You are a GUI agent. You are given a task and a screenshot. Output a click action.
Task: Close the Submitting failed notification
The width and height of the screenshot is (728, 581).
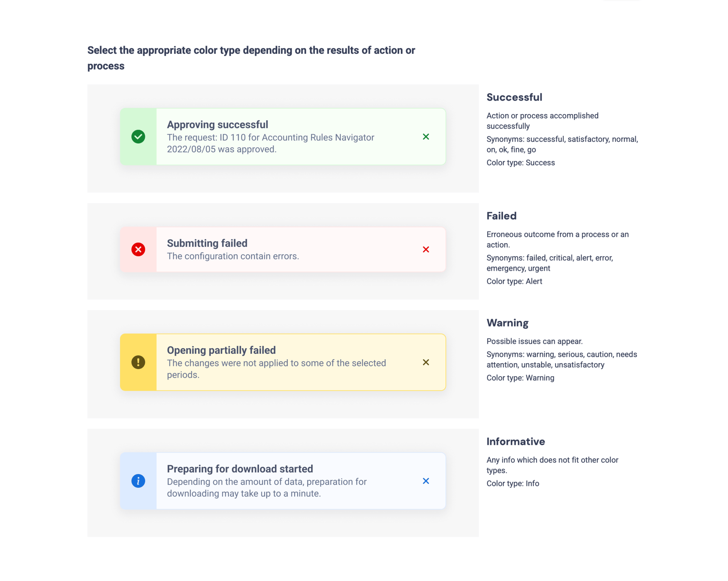[x=426, y=250]
